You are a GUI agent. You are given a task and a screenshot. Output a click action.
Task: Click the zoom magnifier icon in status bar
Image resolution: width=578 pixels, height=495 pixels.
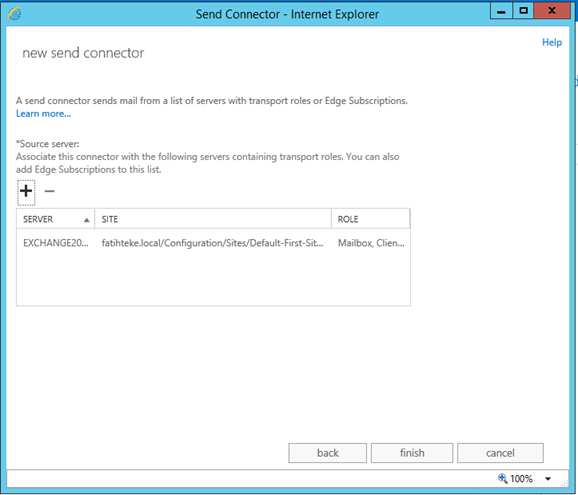(x=502, y=478)
